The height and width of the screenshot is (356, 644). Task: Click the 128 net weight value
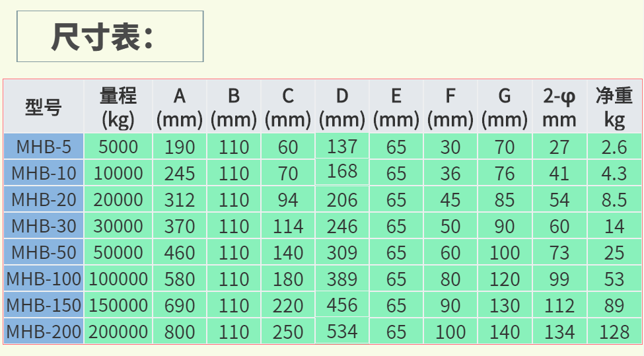pos(614,332)
